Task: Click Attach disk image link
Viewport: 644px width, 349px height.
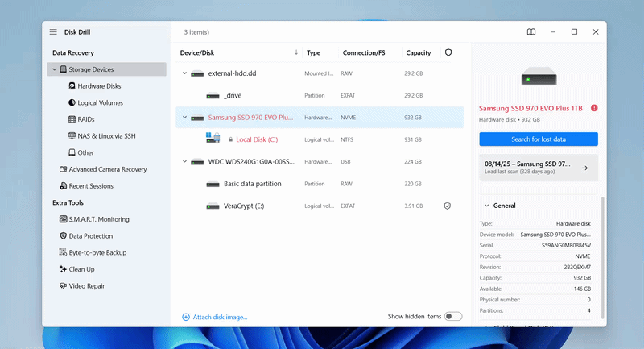Action: (220, 317)
